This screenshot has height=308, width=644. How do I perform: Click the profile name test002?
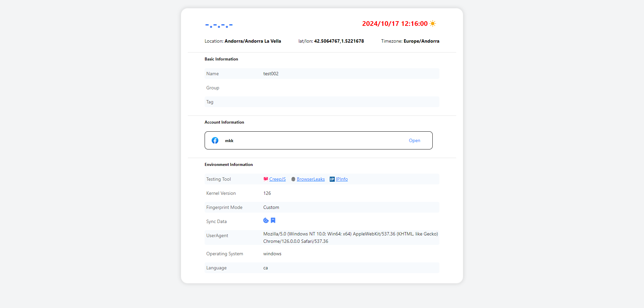[x=271, y=74]
